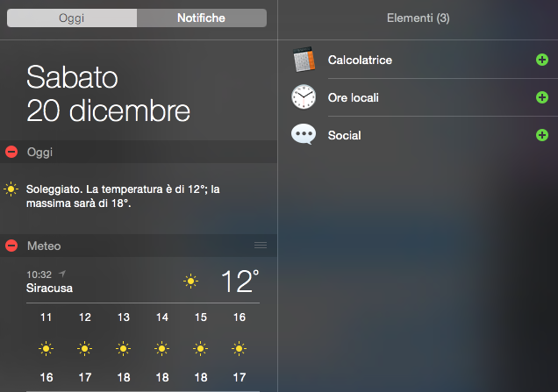
Task: Click the Calcolatrice calculator icon
Action: [x=304, y=60]
